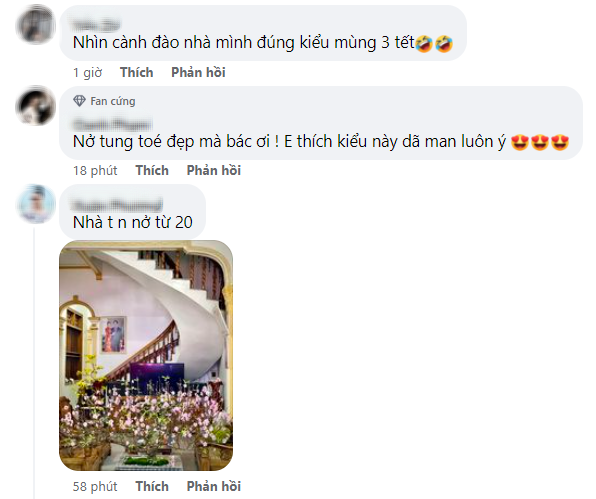Screen dimensions: 596x499
Task: Click the first commenter's profile avatar
Action: coord(36,25)
